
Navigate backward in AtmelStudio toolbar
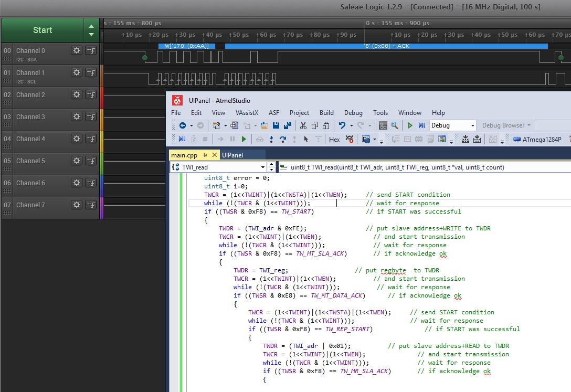click(183, 125)
